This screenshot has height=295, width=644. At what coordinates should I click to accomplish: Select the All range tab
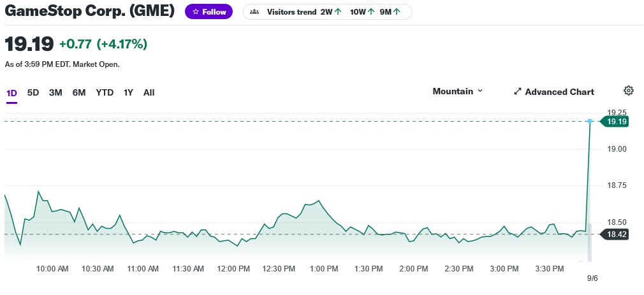tap(149, 93)
